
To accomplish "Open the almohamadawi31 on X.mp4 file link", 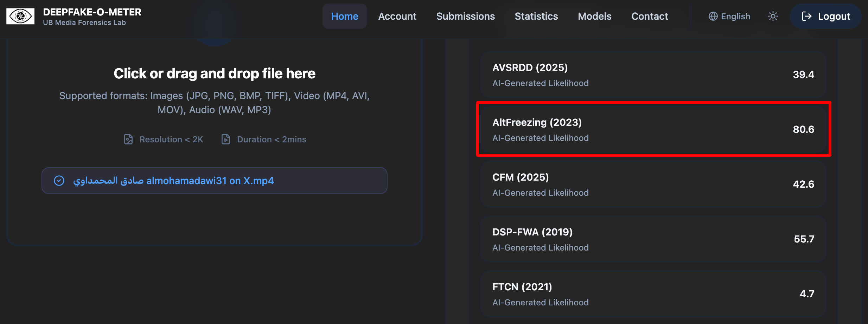I will point(173,181).
